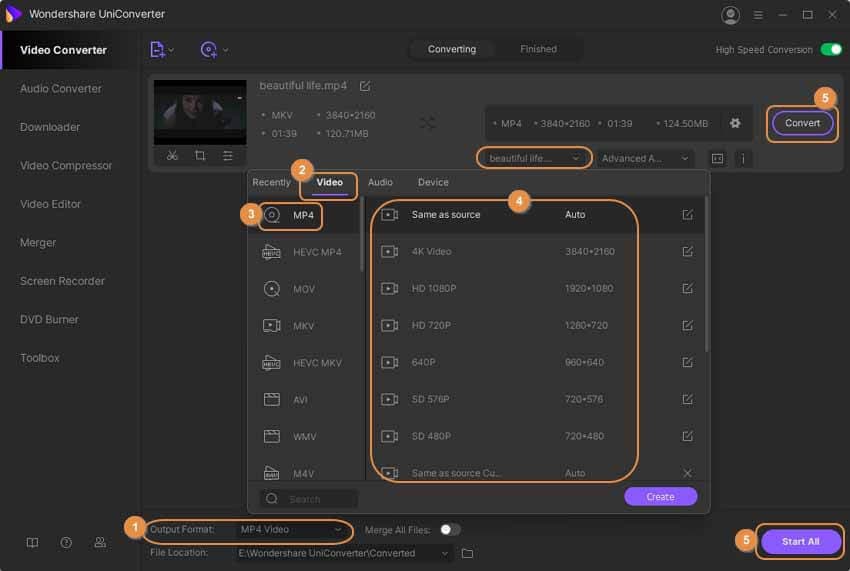
Task: Open Merger in sidebar
Action: [x=38, y=242]
